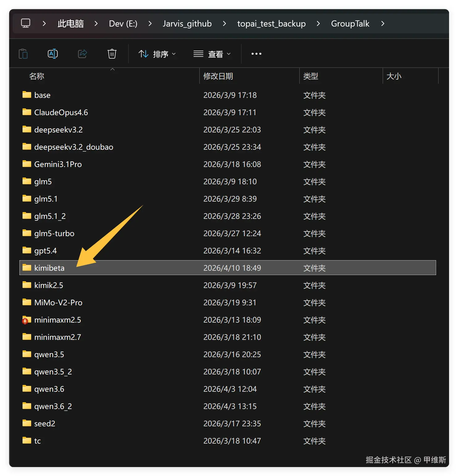Sort by 修改日期 column header
This screenshot has width=458, height=476.
(x=218, y=76)
